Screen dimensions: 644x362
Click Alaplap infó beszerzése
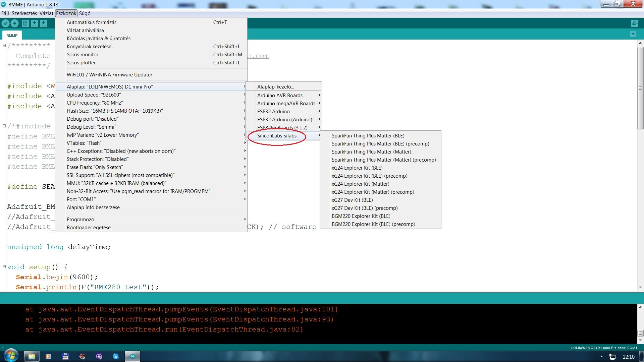point(151,207)
